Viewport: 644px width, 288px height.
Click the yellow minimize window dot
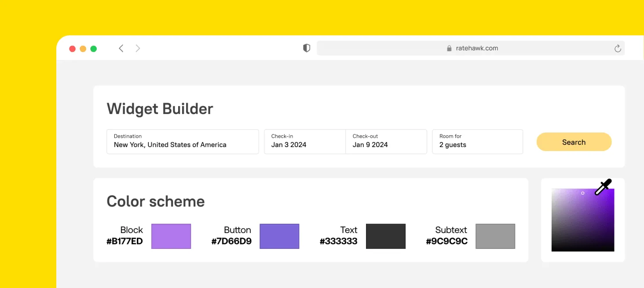pyautogui.click(x=83, y=49)
